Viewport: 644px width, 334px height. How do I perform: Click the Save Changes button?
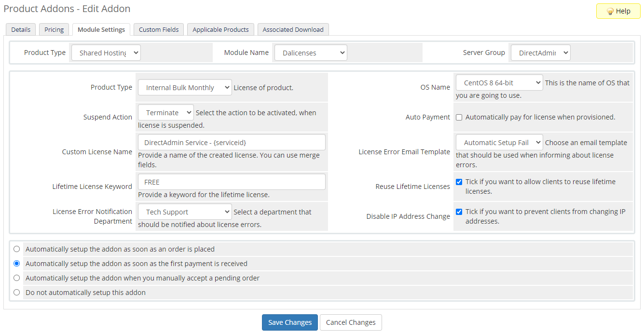(290, 322)
